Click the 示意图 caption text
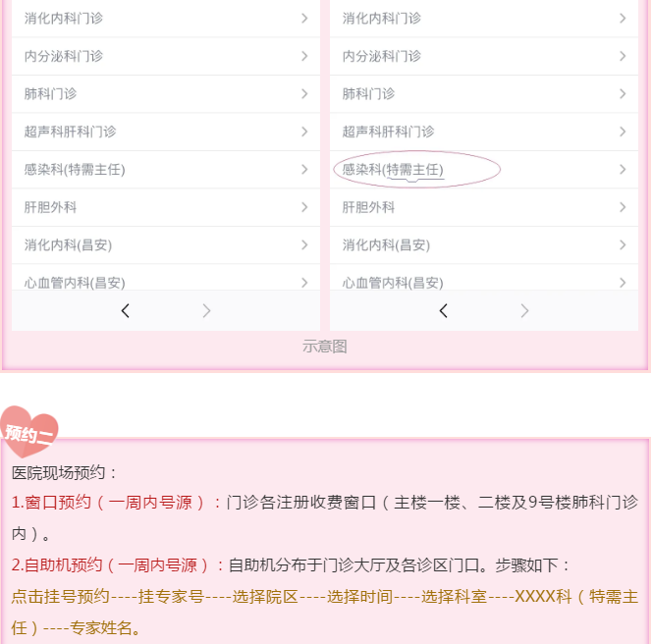This screenshot has height=644, width=652. click(x=325, y=347)
